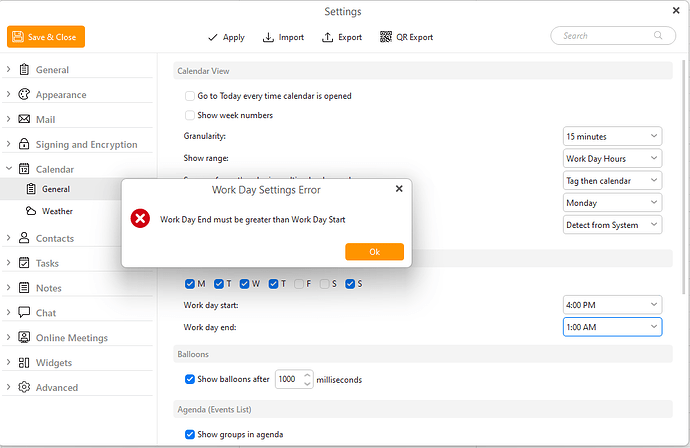Image resolution: width=690 pixels, height=448 pixels.
Task: Expand the Mail section chevron
Action: click(x=8, y=119)
